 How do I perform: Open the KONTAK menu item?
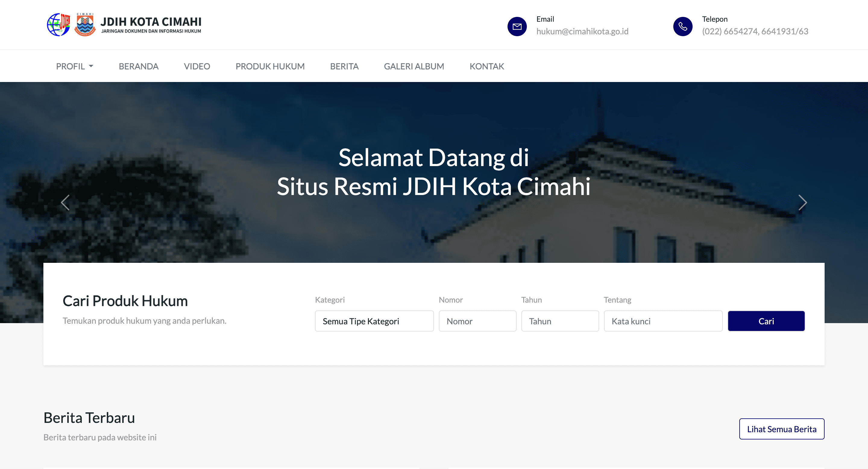tap(486, 66)
